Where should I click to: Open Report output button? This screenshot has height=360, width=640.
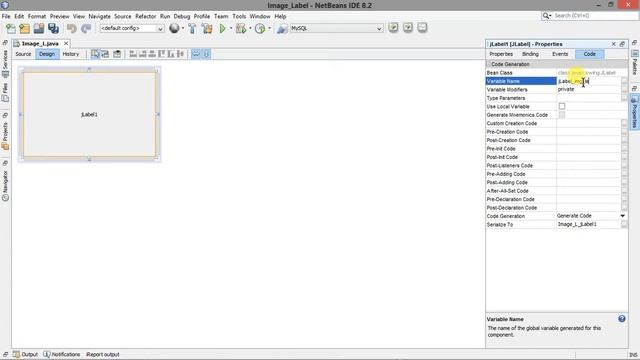(102, 354)
